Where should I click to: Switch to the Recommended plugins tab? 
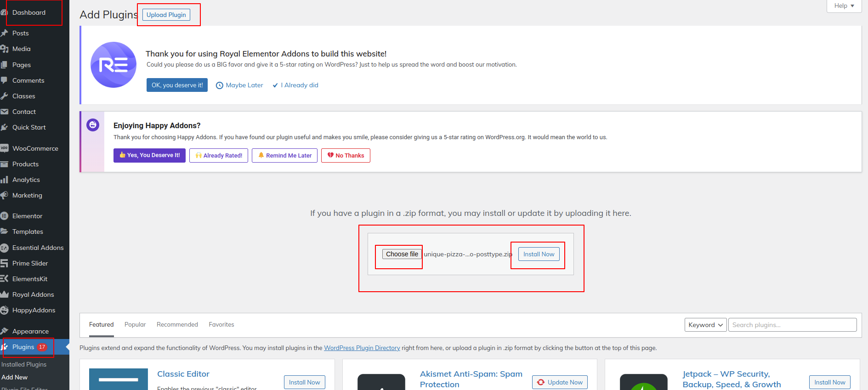177,324
